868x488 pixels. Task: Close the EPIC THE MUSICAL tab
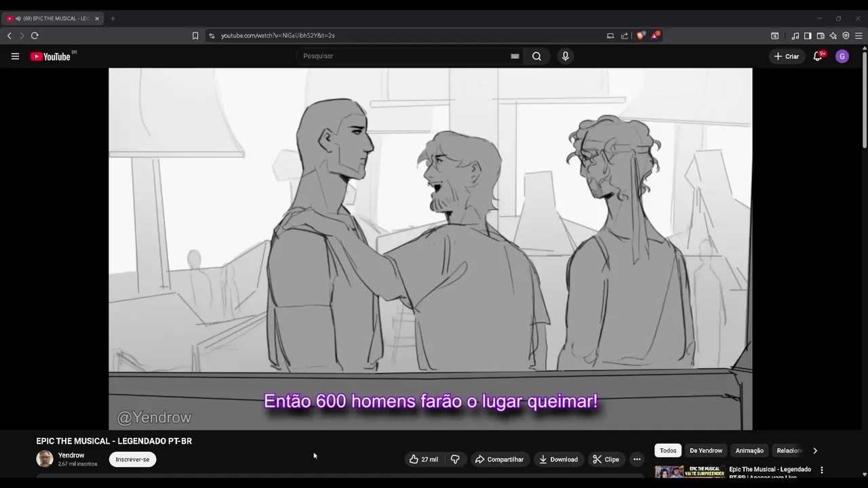pyautogui.click(x=97, y=18)
